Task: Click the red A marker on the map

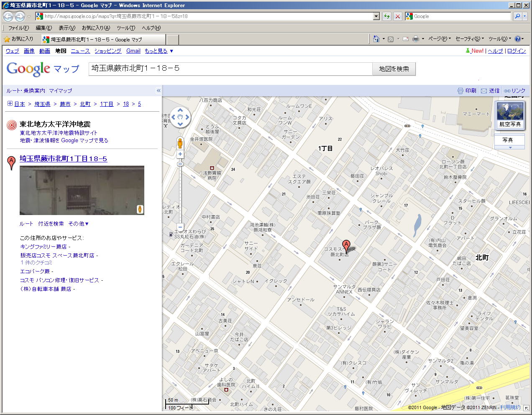Action: pyautogui.click(x=346, y=246)
